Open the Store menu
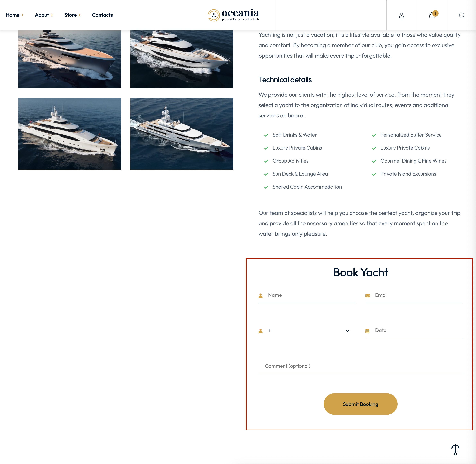The image size is (476, 464). click(70, 15)
